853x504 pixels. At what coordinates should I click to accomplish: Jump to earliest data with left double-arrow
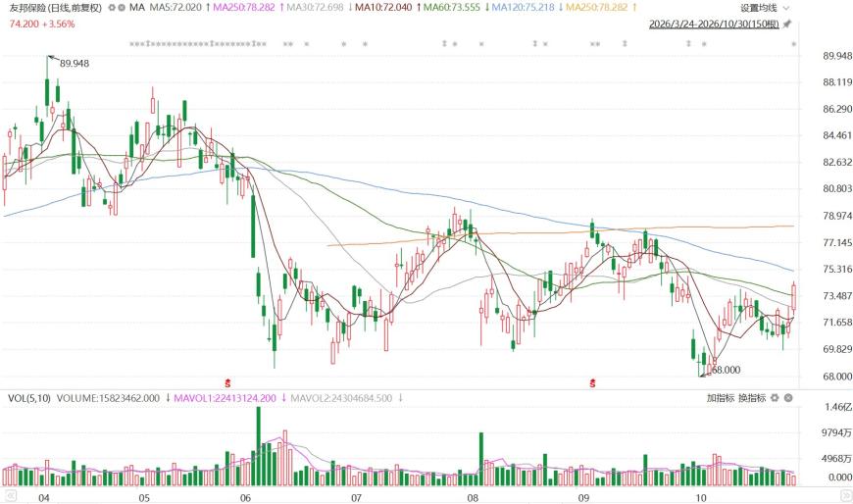[11, 496]
